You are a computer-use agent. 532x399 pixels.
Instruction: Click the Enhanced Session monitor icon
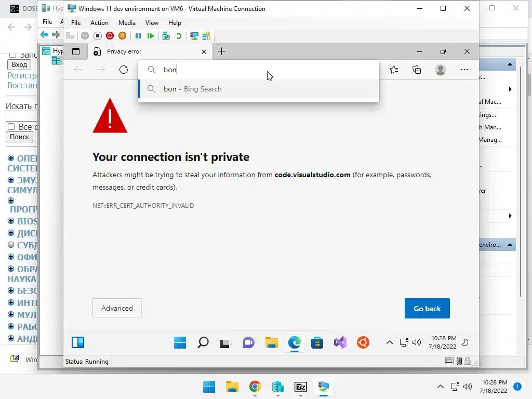point(194,36)
